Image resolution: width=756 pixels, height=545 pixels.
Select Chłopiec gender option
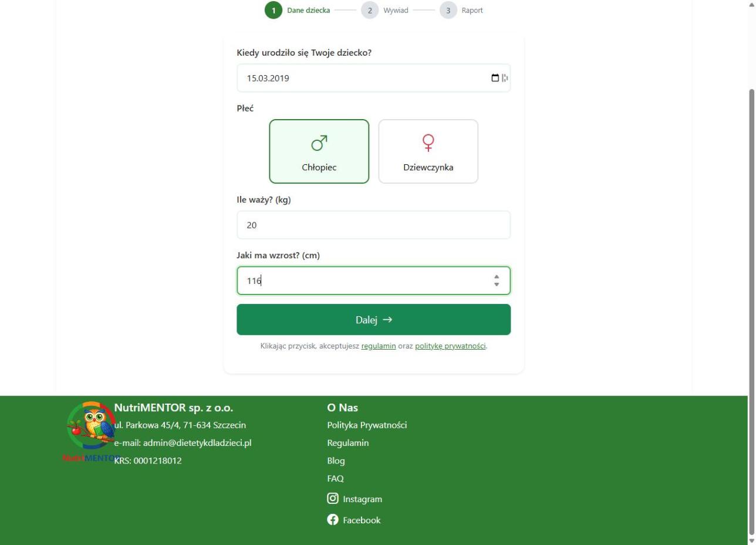tap(319, 152)
